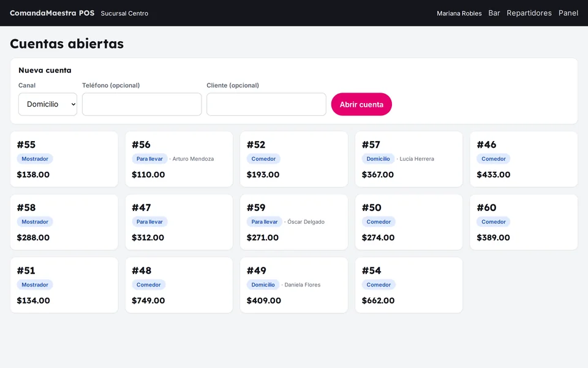
Task: Click the $749.00 total on account #48
Action: tap(148, 301)
